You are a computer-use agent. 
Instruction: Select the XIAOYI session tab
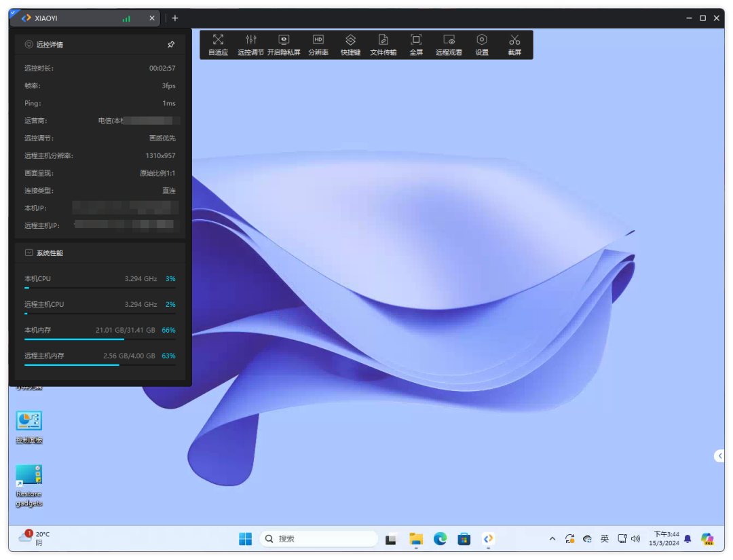click(x=75, y=18)
